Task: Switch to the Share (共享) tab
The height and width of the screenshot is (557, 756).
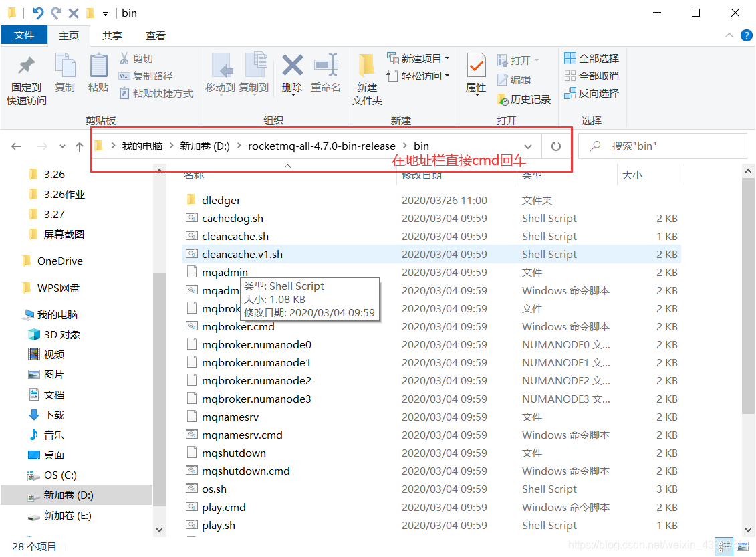Action: click(x=112, y=35)
